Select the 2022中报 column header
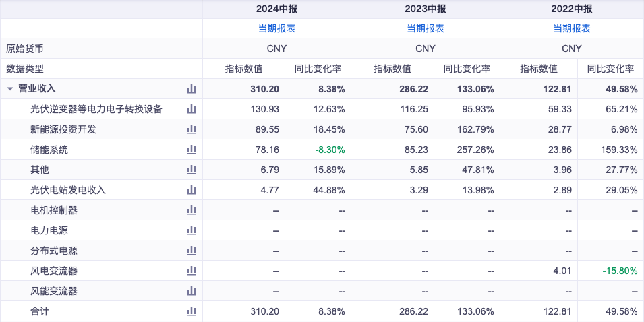644x322 pixels. tap(572, 9)
